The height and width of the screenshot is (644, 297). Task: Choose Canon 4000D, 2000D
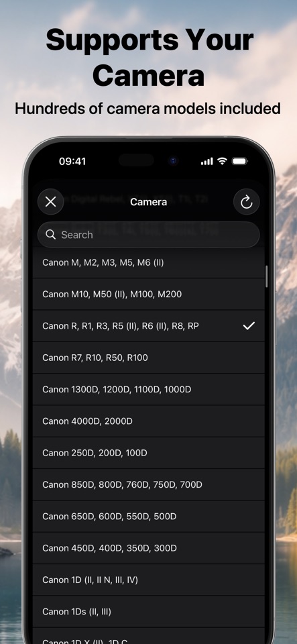point(149,421)
